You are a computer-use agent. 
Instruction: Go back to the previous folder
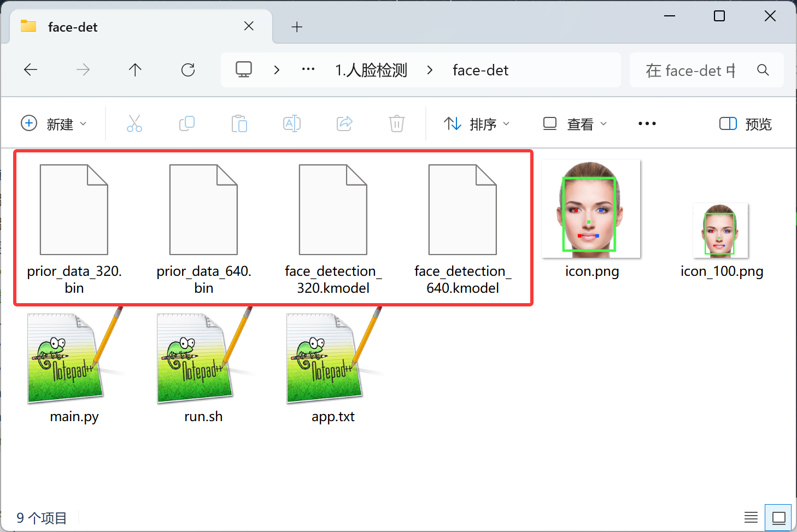point(31,70)
